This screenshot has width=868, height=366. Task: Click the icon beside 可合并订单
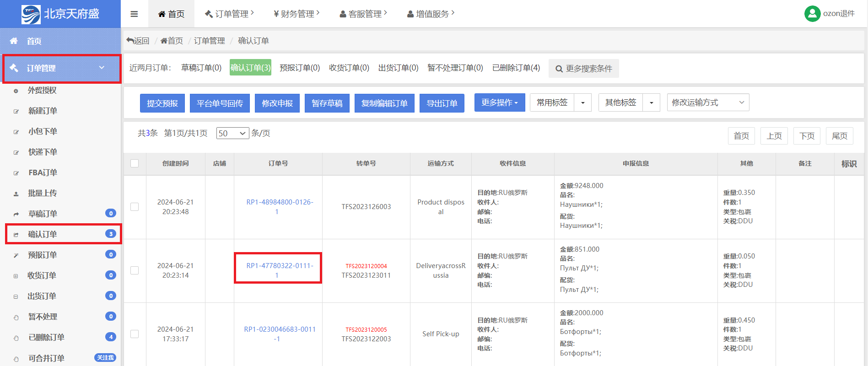[x=16, y=359]
